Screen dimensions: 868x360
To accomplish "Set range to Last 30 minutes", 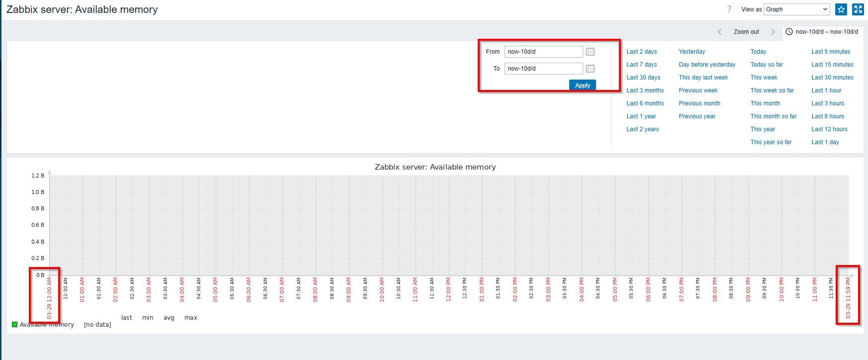I will pyautogui.click(x=833, y=78).
